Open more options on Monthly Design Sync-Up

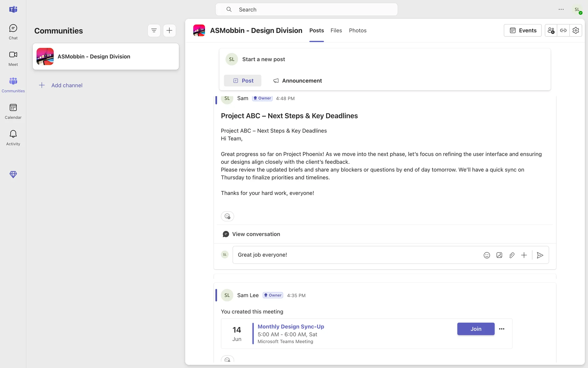click(502, 329)
